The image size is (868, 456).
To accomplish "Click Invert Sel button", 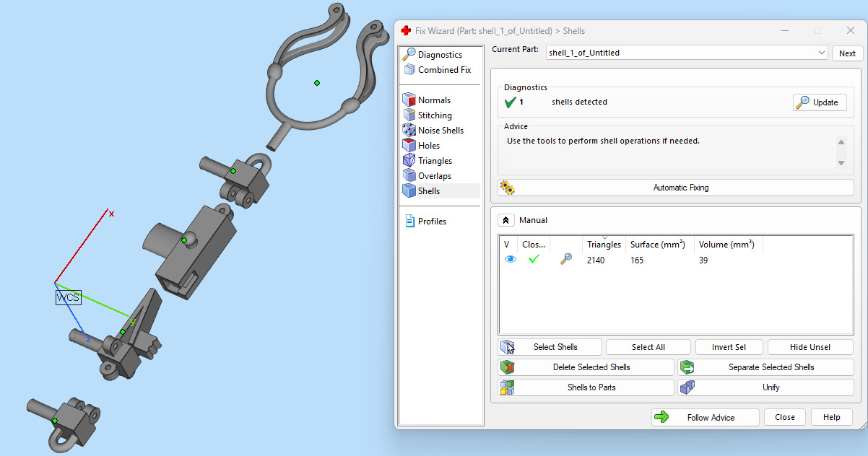I will (x=729, y=347).
